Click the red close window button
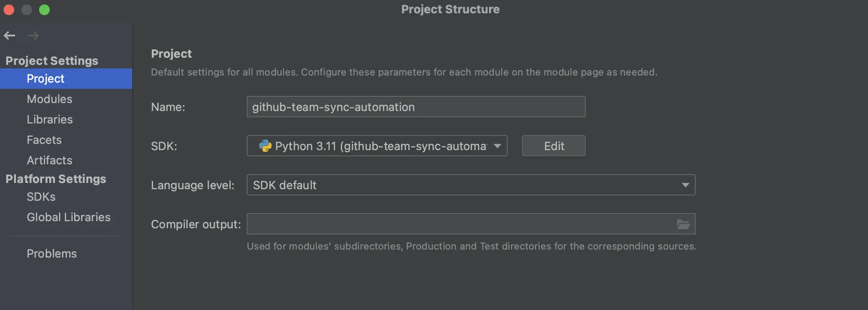 9,10
